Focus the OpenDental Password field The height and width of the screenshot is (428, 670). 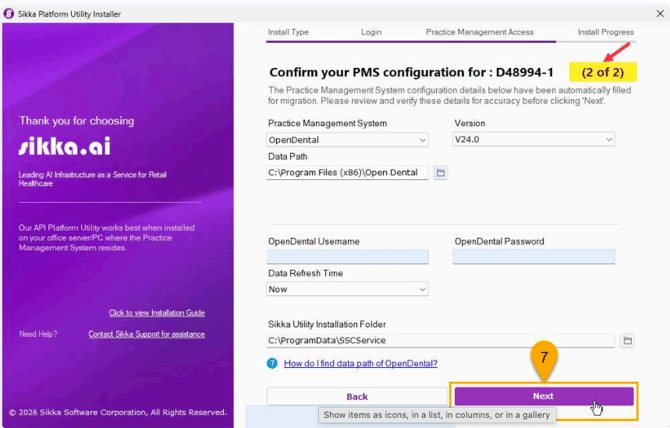(534, 257)
